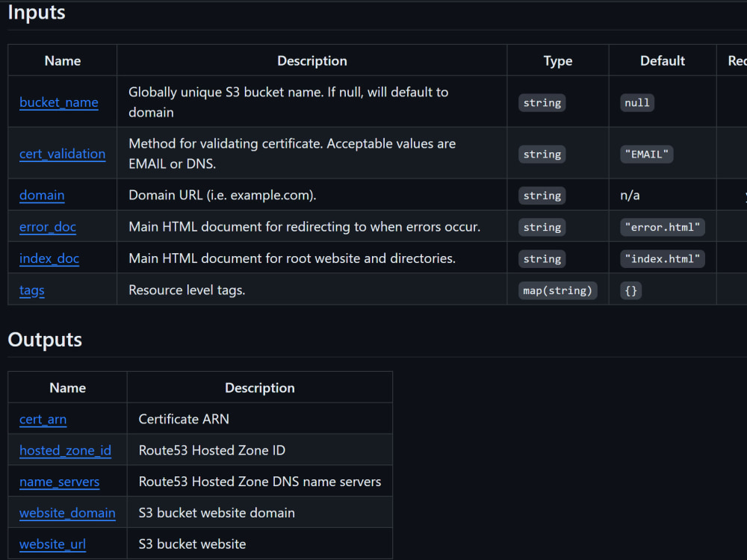
Task: Open the website_domain output link
Action: pos(67,513)
